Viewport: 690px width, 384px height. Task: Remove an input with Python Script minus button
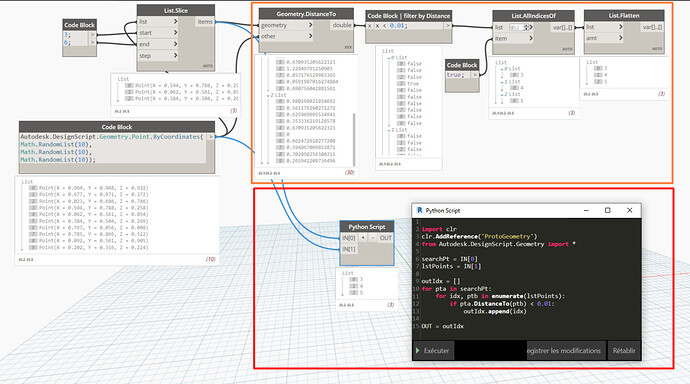(x=373, y=238)
